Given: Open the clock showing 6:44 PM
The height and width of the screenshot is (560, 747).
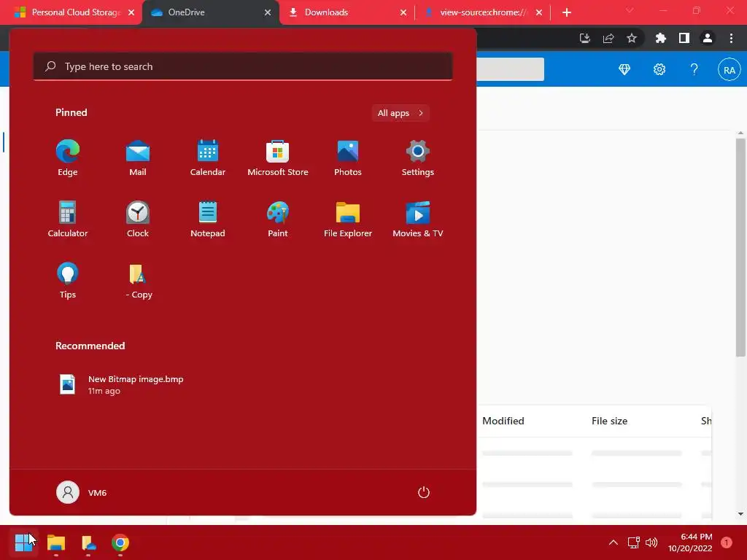Looking at the screenshot, I should tap(690, 542).
